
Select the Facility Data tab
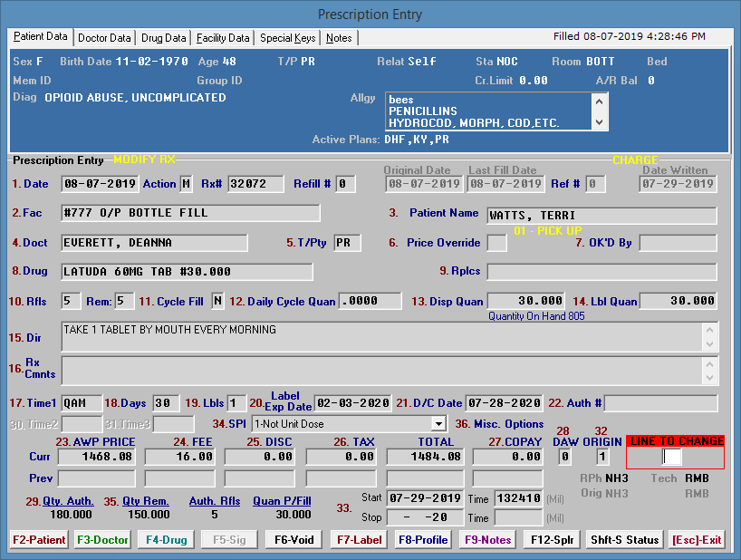coord(223,38)
